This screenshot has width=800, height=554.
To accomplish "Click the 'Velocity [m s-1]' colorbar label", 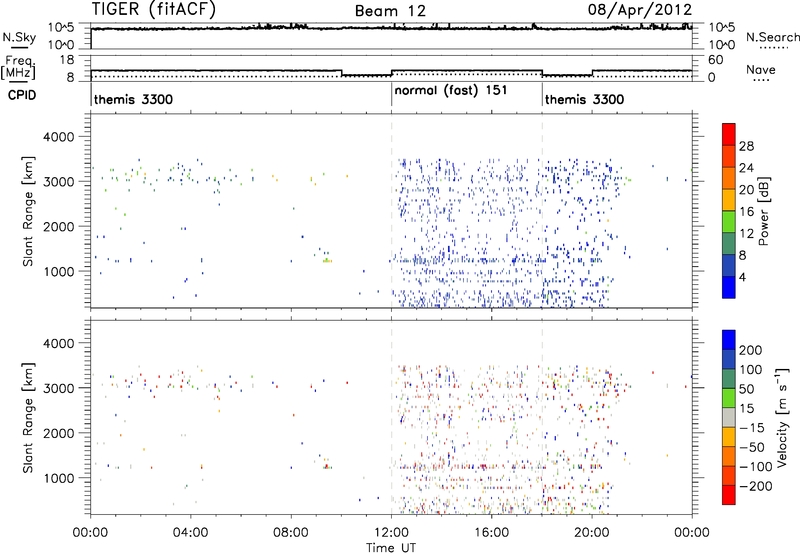I will pos(781,418).
